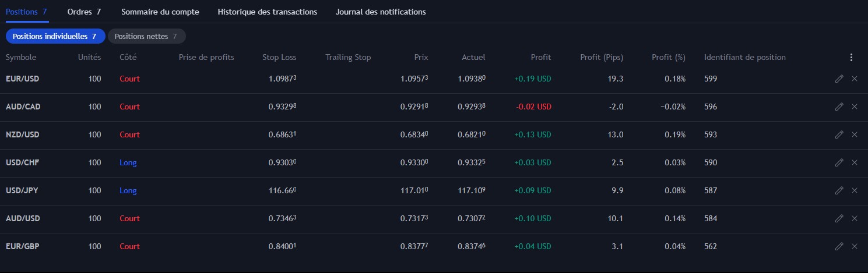The image size is (868, 273).
Task: Select Positions individuelles filter
Action: pyautogui.click(x=55, y=36)
